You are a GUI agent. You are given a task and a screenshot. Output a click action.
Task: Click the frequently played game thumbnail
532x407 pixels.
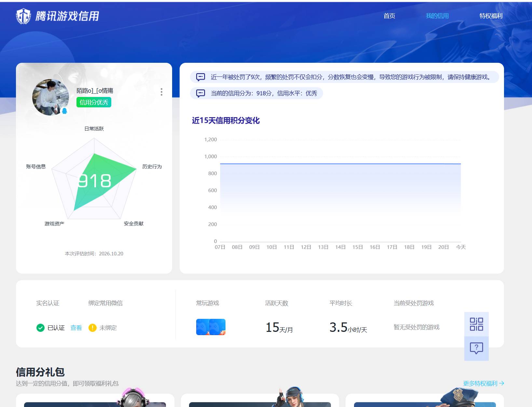(211, 327)
